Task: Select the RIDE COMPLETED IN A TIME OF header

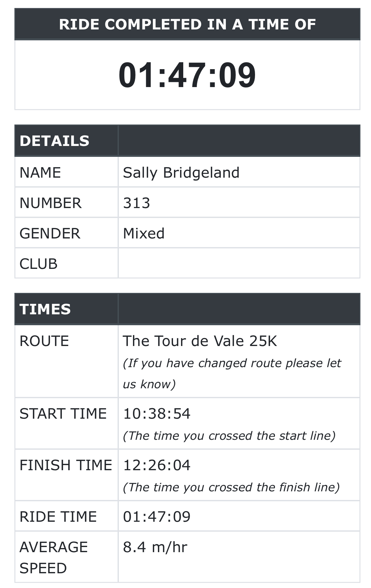Action: pyautogui.click(x=187, y=24)
